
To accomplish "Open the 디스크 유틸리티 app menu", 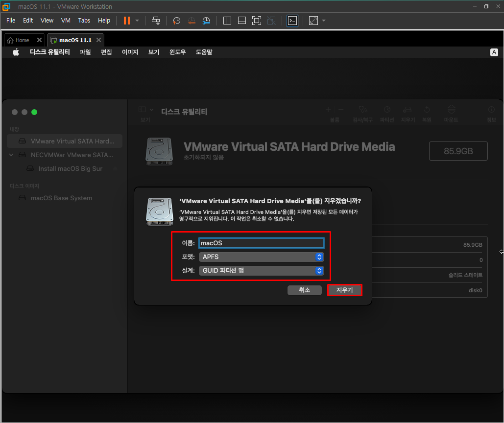I will click(x=50, y=52).
